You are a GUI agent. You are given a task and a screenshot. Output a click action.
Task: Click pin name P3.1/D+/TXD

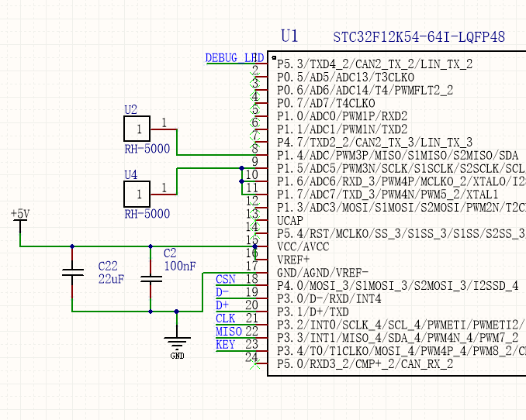[x=313, y=312]
